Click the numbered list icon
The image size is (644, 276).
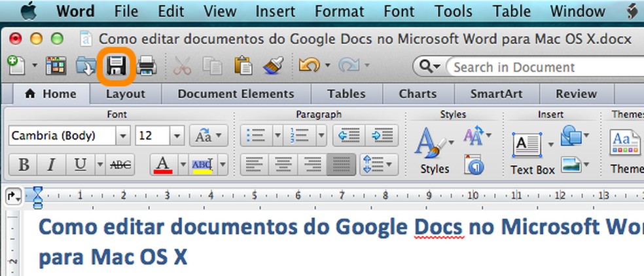point(299,136)
